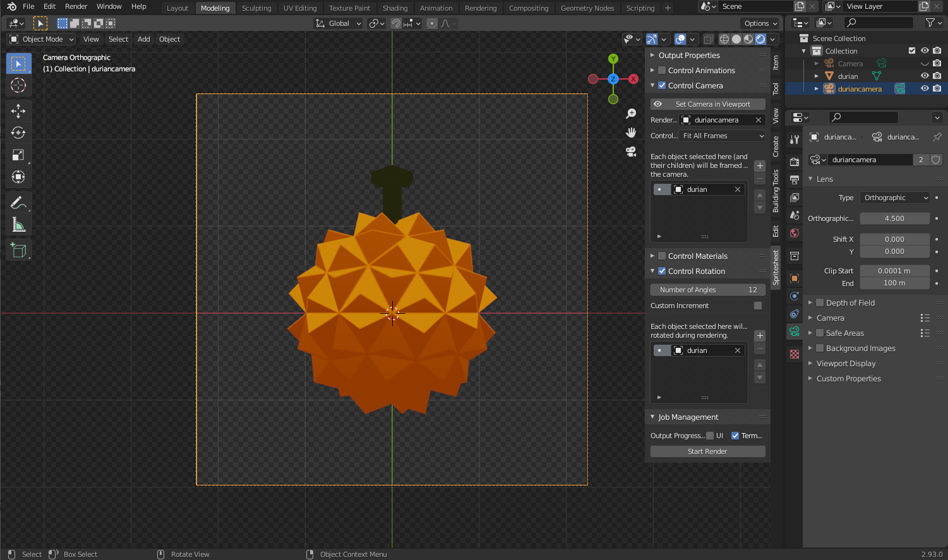Screen dimensions: 948x560
Task: Click the Start Render button
Action: (707, 451)
